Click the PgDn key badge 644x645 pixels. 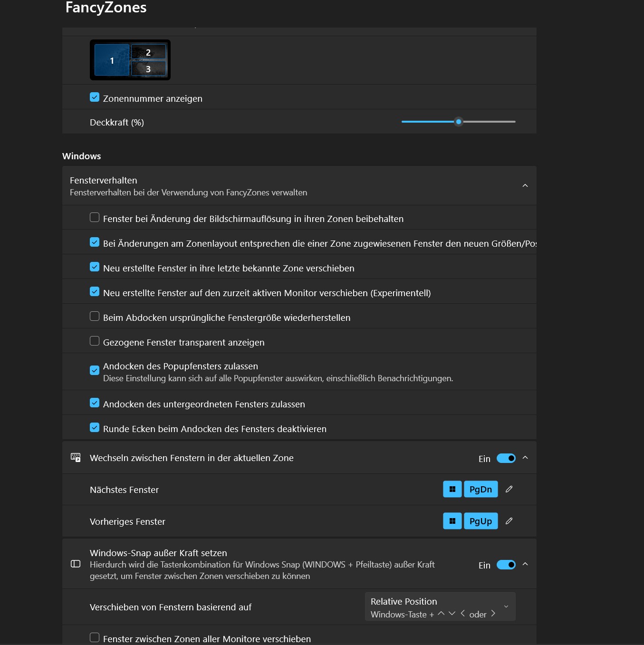click(x=481, y=489)
